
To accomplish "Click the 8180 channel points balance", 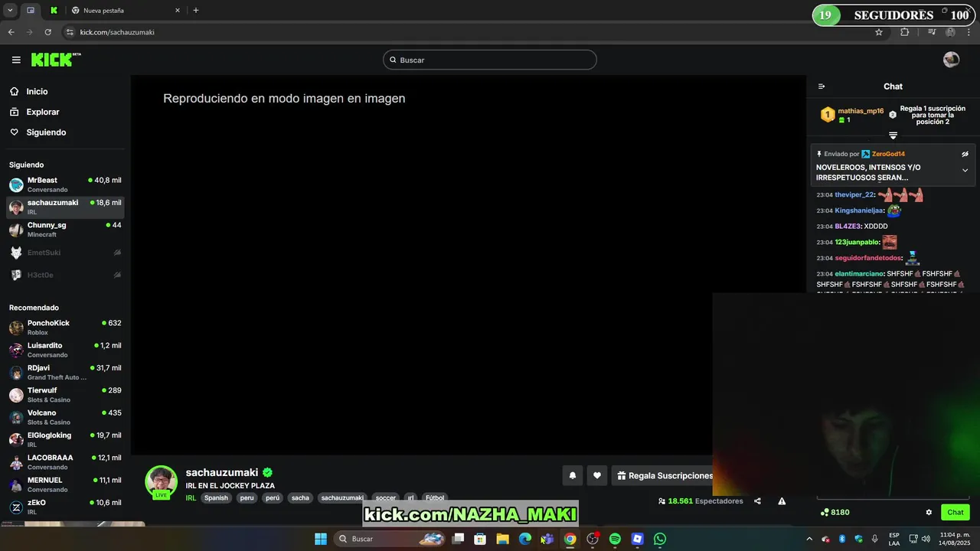I will pyautogui.click(x=835, y=512).
